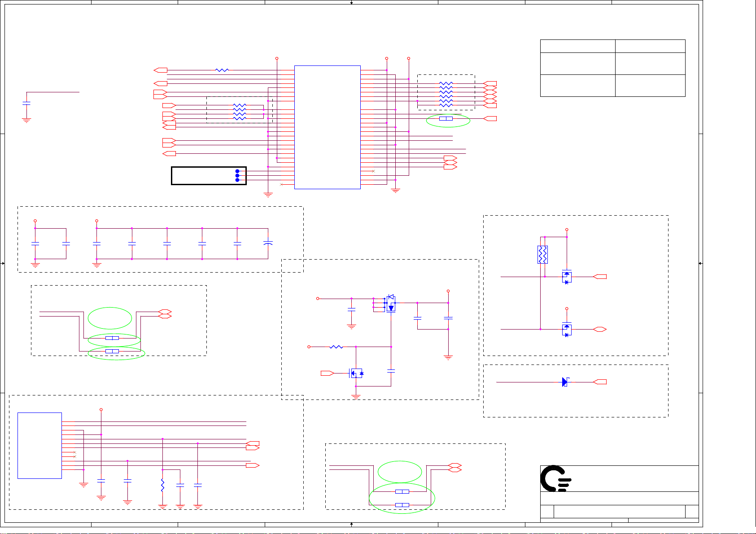This screenshot has width=756, height=534.
Task: Select the large blue IC rectangle symbol
Action: coord(328,127)
